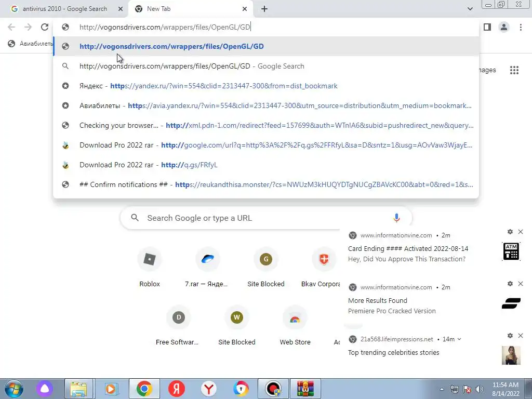The height and width of the screenshot is (399, 532).
Task: Click the Search Google or type a URL box
Action: [266, 218]
